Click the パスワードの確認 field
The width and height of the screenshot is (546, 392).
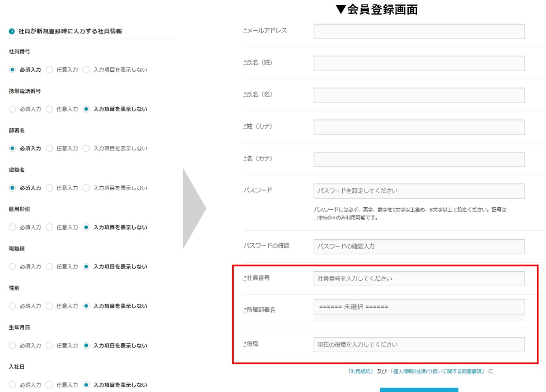click(x=419, y=247)
